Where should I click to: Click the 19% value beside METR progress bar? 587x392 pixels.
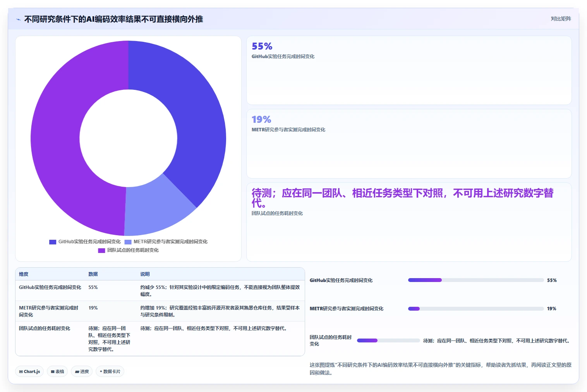(x=551, y=309)
